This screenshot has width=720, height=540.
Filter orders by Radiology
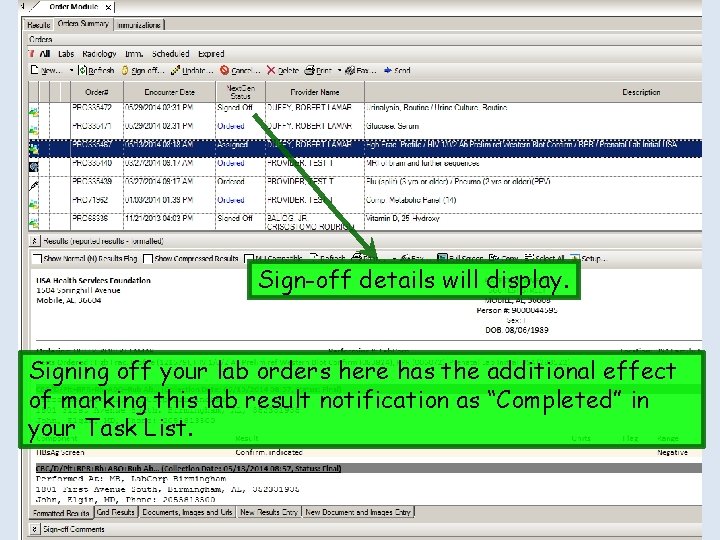pyautogui.click(x=99, y=54)
